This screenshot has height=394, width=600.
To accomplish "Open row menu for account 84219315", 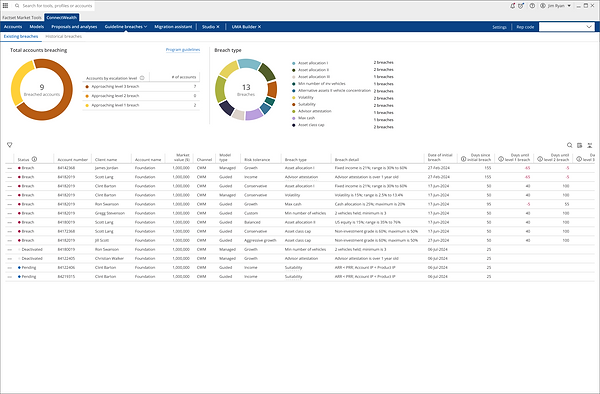I will click(10, 277).
